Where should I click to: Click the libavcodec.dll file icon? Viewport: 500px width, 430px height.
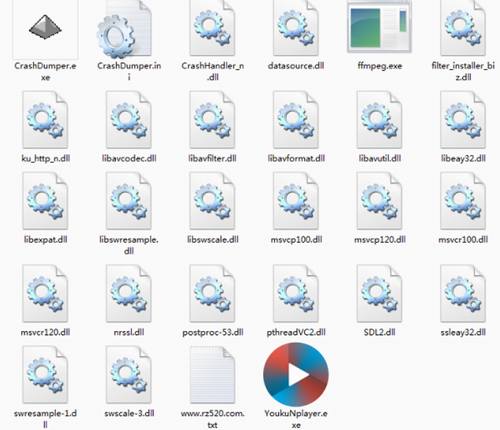coord(129,120)
